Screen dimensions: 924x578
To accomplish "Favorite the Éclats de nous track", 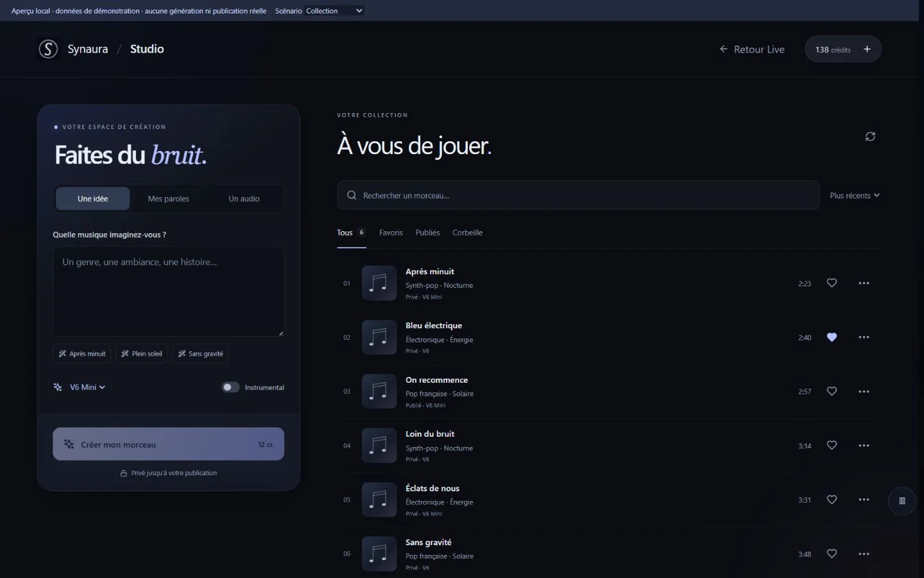I will point(832,500).
